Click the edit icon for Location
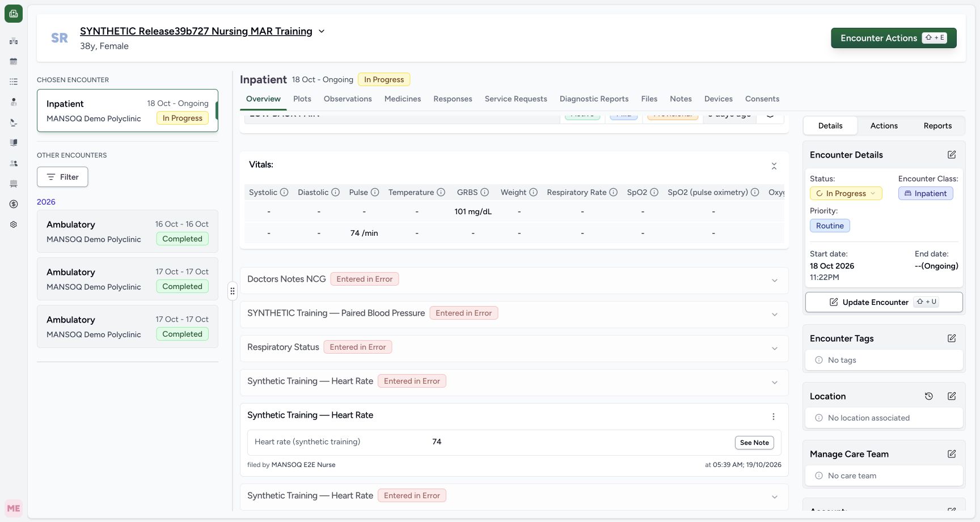Screen dimensions: 980x522 (952, 396)
